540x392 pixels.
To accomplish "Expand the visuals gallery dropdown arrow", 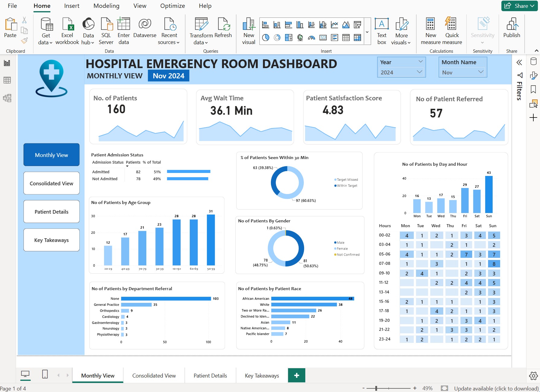I will (367, 32).
